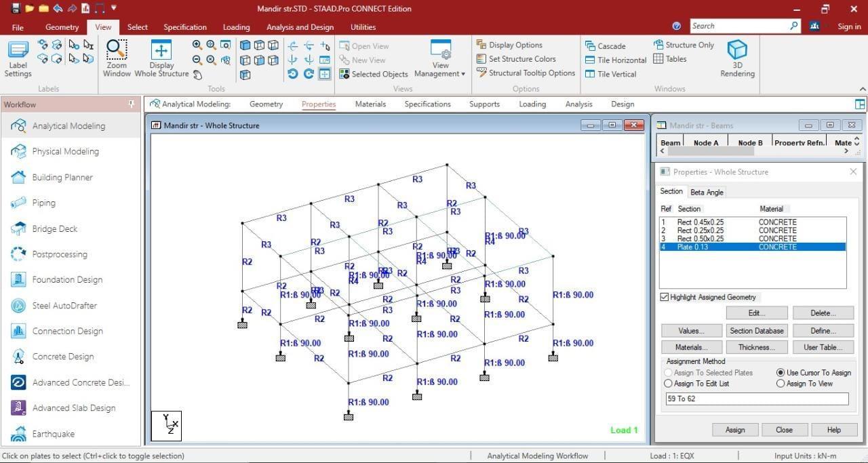Click the undo arrow in title bar
The image size is (868, 463).
coord(58,9)
